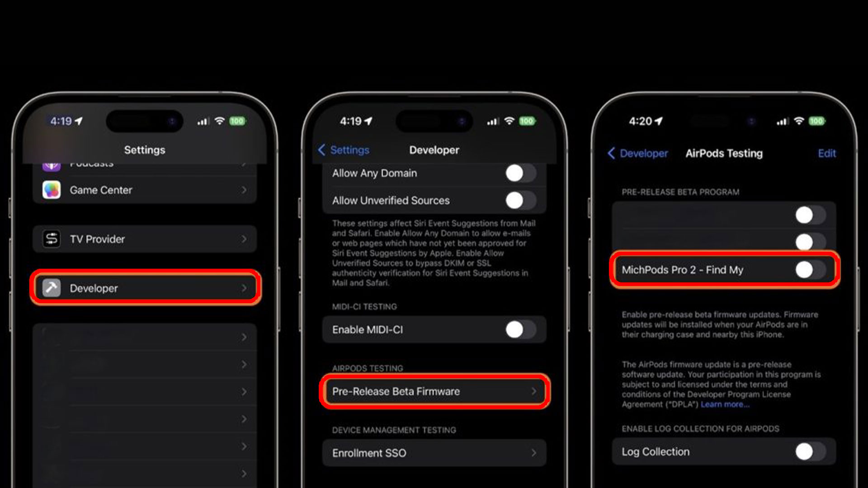This screenshot has height=488, width=868.
Task: Open the Pre-Release Beta Firmware menu
Action: tap(434, 391)
